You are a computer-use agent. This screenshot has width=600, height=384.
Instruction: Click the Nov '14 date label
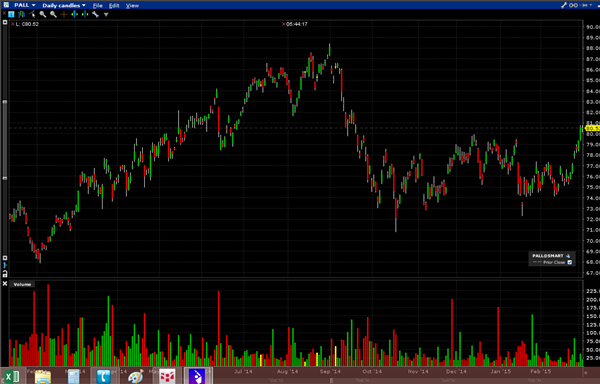(418, 371)
